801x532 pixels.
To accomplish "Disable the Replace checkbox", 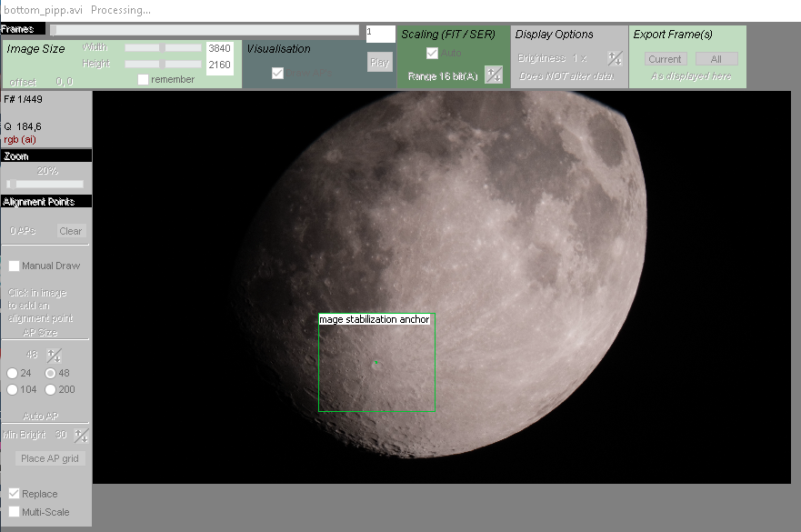I will [x=15, y=494].
